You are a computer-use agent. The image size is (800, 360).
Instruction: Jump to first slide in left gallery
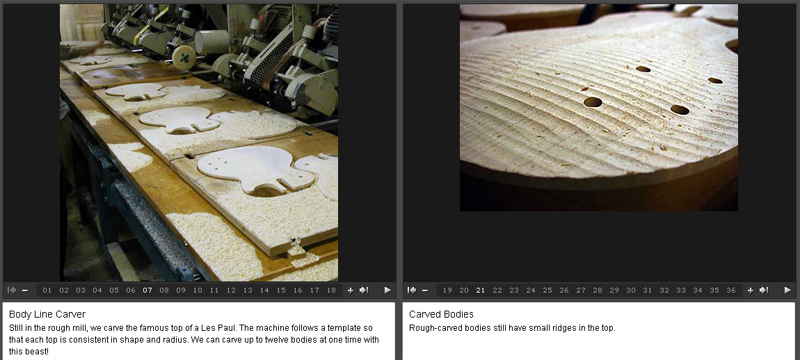click(x=11, y=290)
